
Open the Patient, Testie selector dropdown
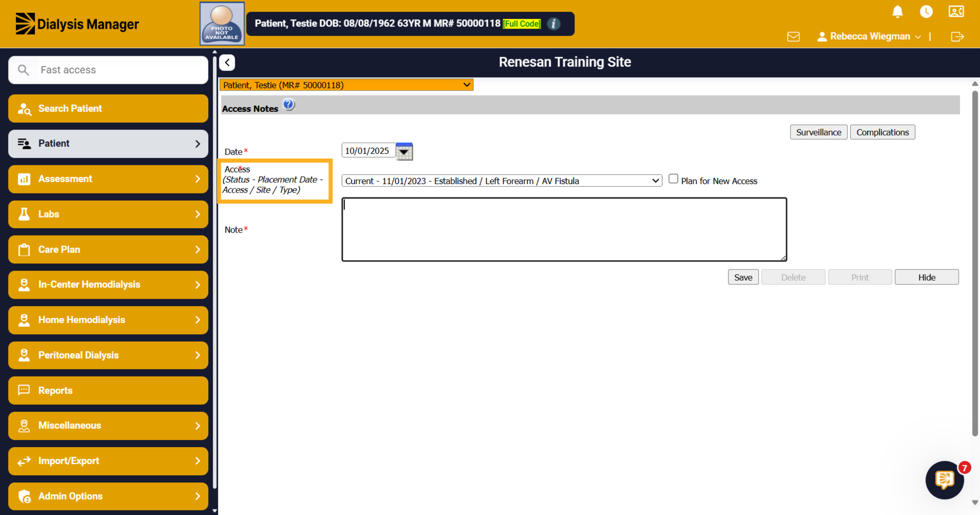pos(346,85)
